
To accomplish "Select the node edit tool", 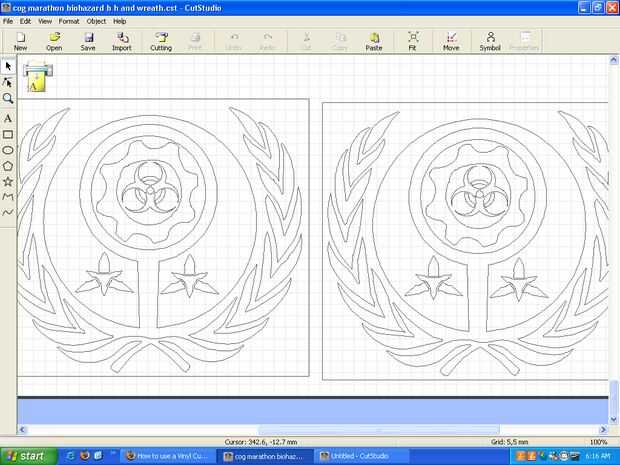I will [x=8, y=82].
